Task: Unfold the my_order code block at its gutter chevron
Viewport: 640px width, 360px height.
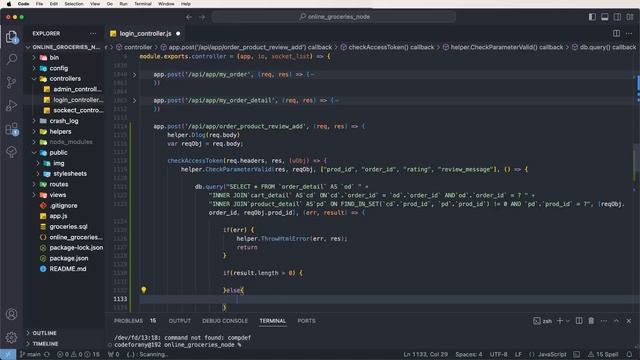Action: click(x=134, y=75)
